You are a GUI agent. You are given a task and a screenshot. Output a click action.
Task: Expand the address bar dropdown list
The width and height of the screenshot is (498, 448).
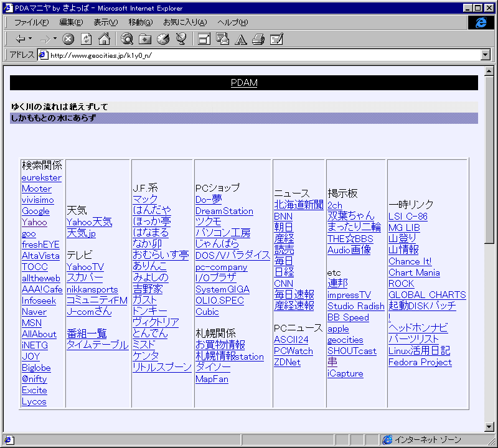[486, 55]
